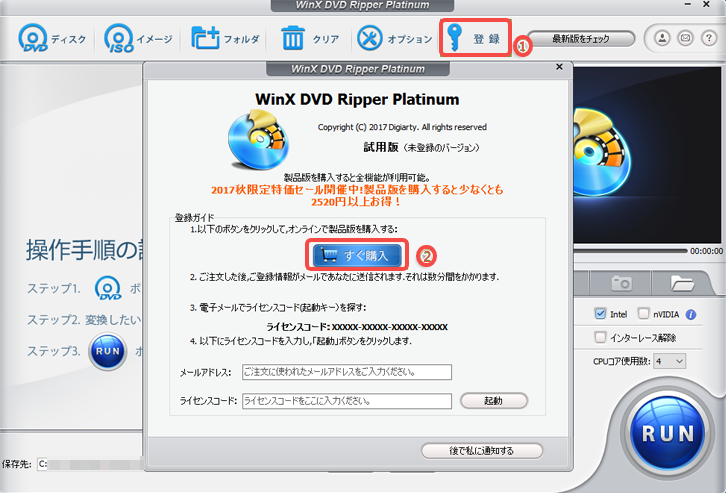Click the 起動 activate button
The image size is (726, 493).
pyautogui.click(x=494, y=401)
